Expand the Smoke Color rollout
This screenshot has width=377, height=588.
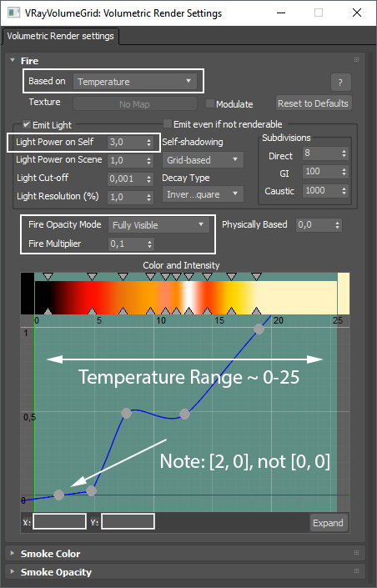click(13, 553)
